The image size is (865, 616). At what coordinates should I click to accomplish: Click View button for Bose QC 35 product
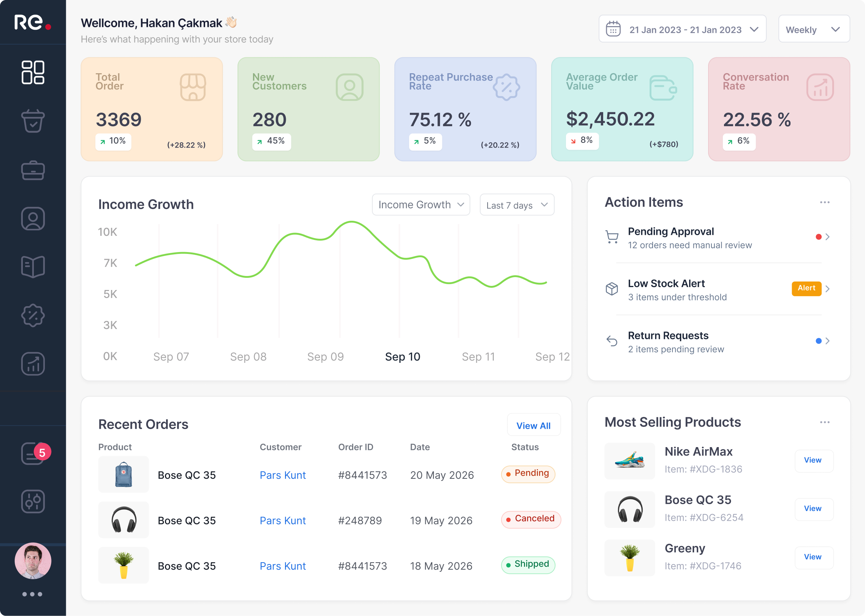coord(813,509)
